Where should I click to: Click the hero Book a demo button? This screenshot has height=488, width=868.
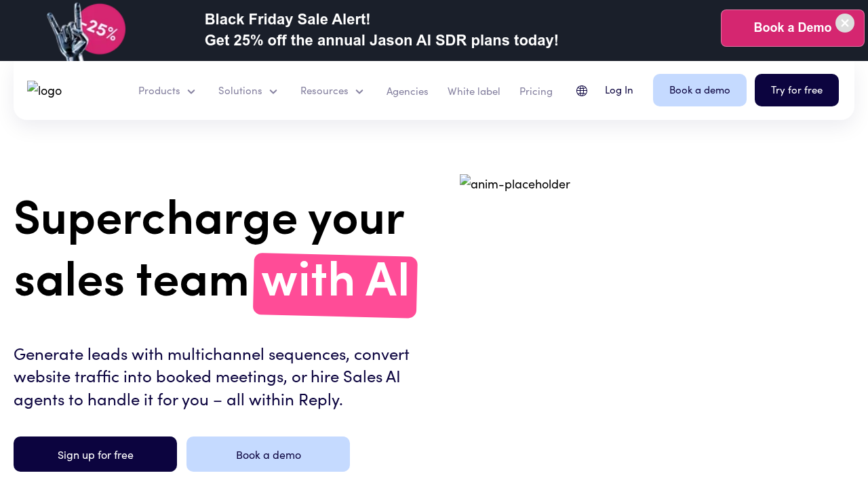point(268,454)
